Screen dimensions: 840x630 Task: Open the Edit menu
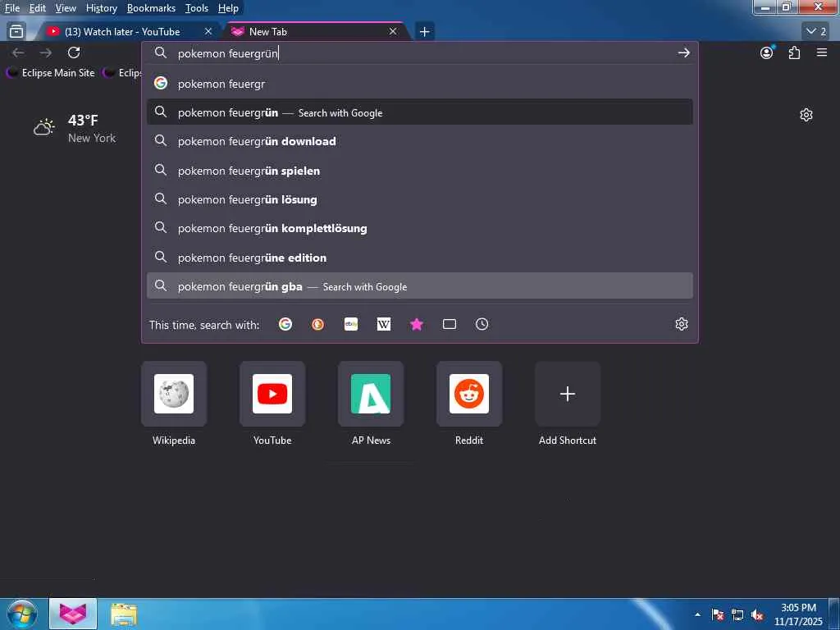38,8
